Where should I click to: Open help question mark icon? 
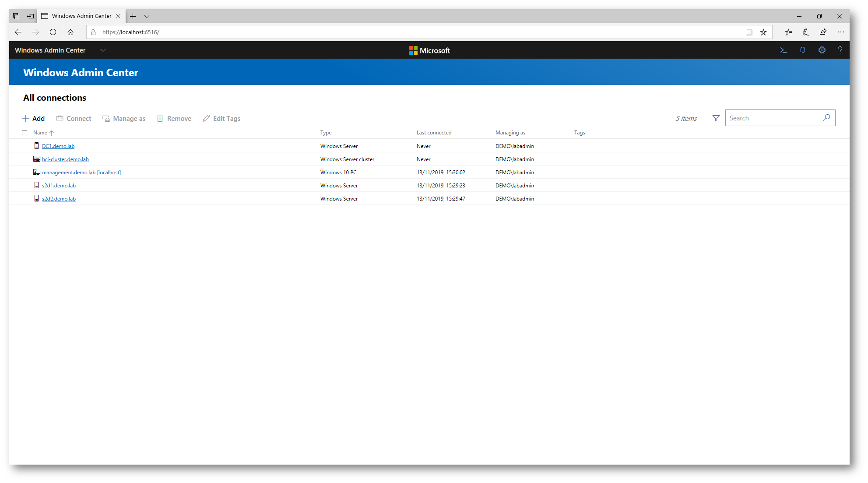coord(840,50)
